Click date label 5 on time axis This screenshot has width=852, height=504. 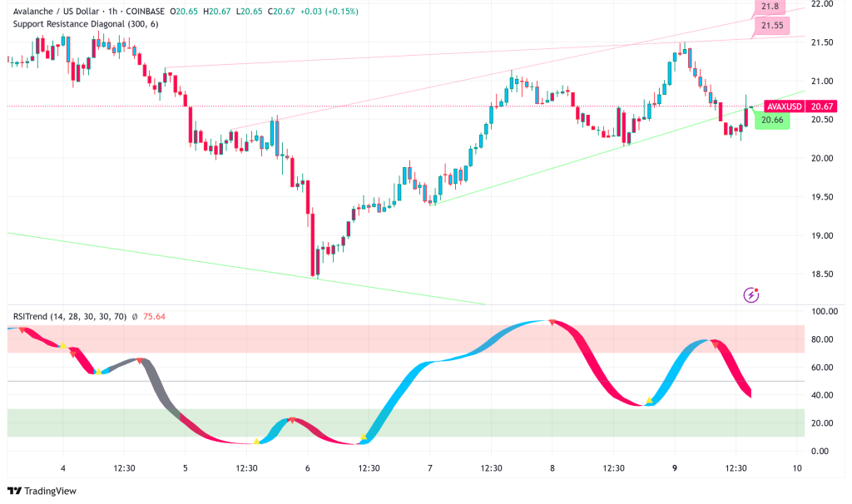186,468
